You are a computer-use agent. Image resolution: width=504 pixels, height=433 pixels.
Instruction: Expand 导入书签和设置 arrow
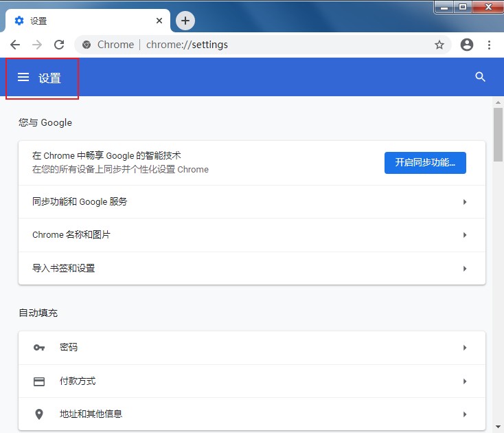click(x=465, y=269)
